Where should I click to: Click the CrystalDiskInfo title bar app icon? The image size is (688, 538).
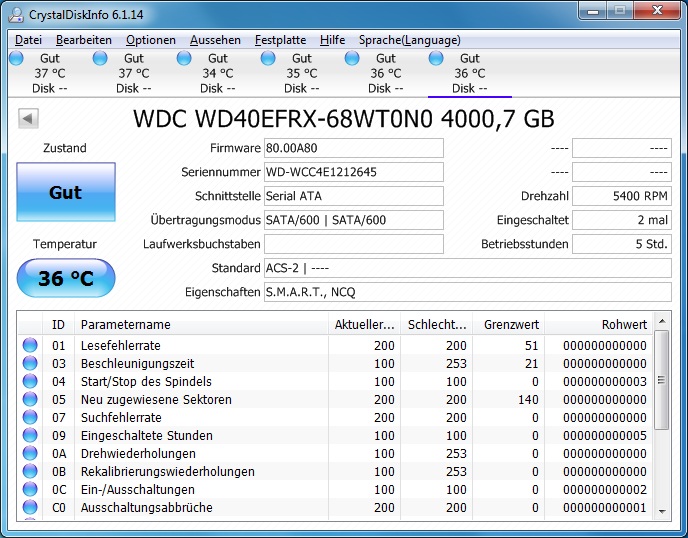(16, 14)
